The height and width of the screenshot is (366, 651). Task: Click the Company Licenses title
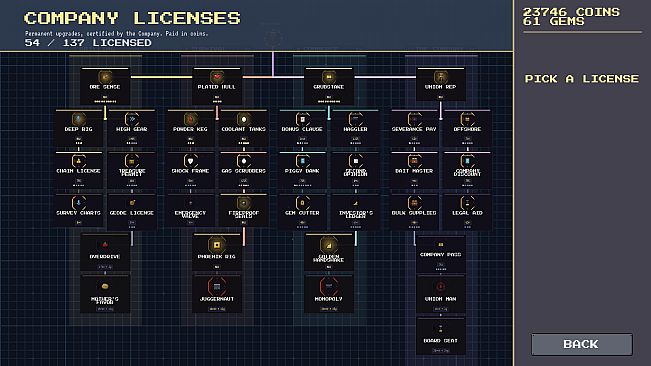point(132,18)
